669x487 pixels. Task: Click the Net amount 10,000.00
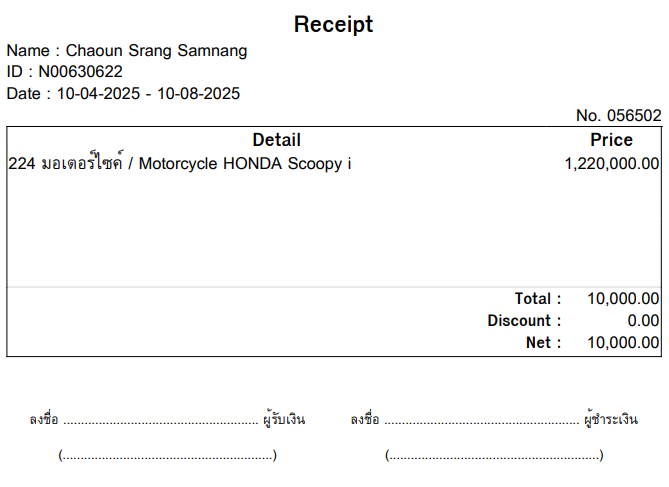click(x=623, y=342)
